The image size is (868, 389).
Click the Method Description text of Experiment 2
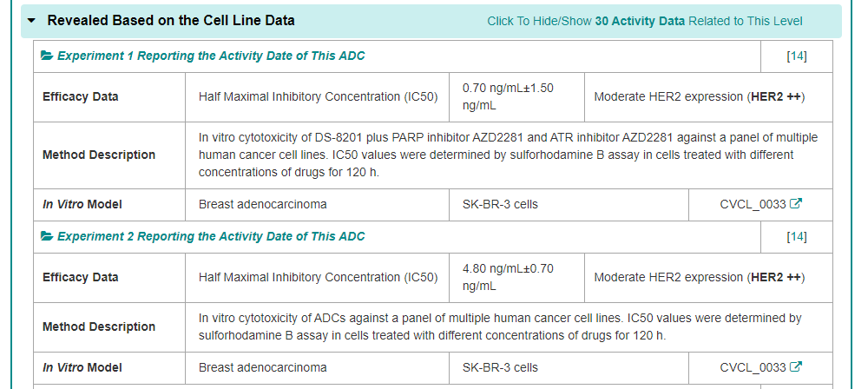(x=499, y=327)
